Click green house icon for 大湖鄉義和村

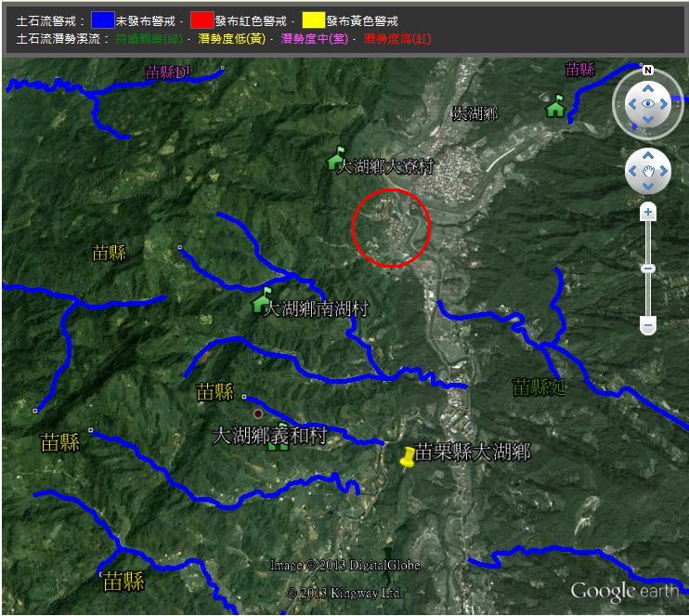point(277,444)
